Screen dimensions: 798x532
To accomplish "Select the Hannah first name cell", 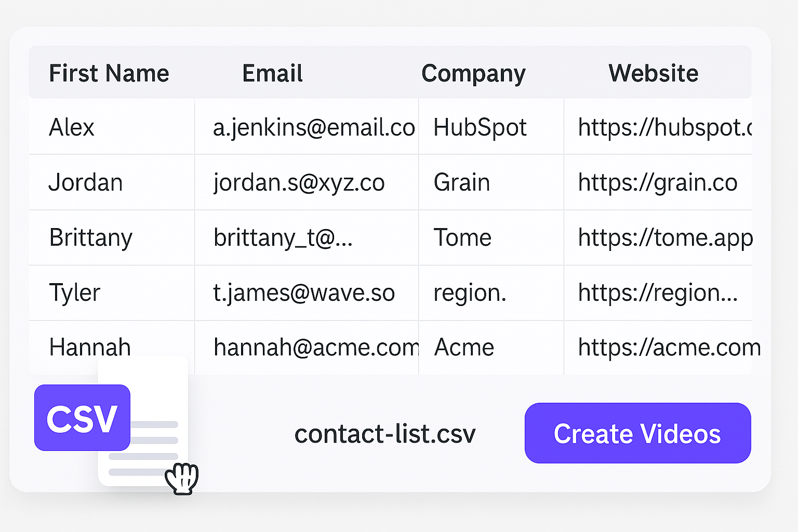I will (112, 348).
